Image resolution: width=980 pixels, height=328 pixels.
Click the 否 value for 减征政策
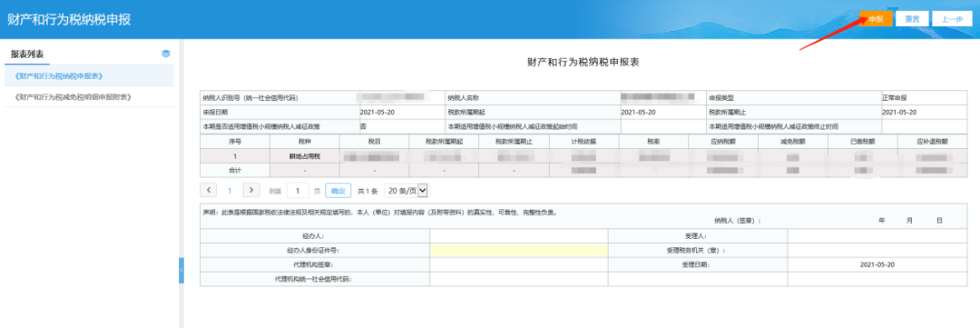coord(363,125)
